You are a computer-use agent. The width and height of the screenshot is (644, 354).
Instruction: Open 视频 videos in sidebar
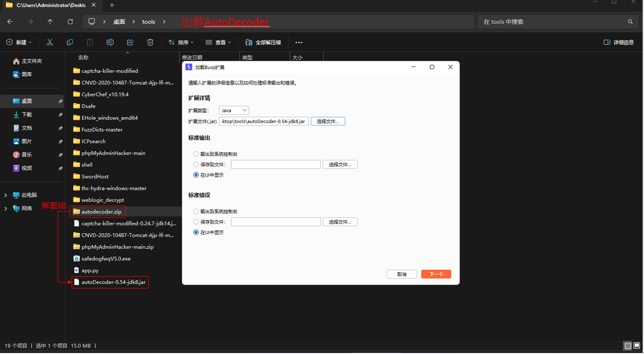tap(22, 168)
